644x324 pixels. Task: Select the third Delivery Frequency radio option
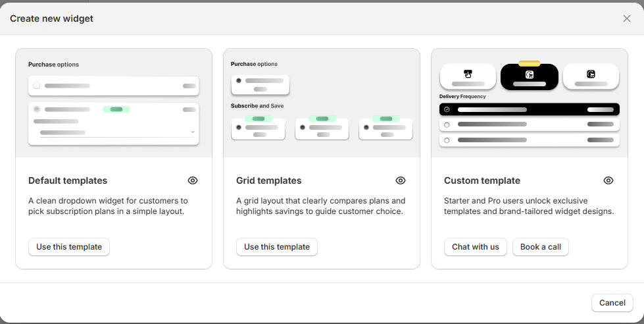[x=447, y=140]
